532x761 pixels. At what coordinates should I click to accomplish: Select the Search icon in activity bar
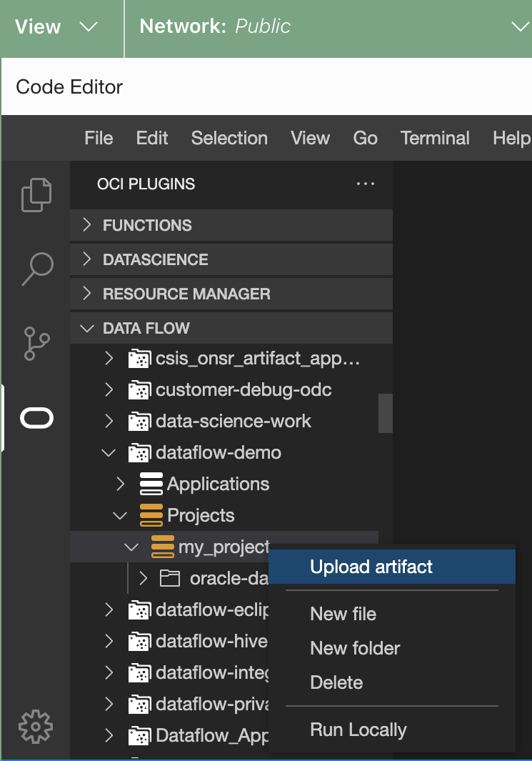36,269
